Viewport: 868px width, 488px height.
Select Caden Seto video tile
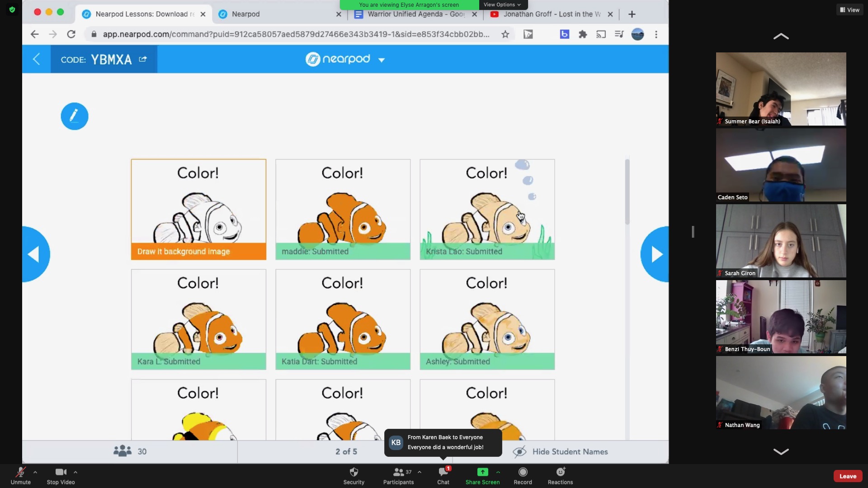coord(781,165)
